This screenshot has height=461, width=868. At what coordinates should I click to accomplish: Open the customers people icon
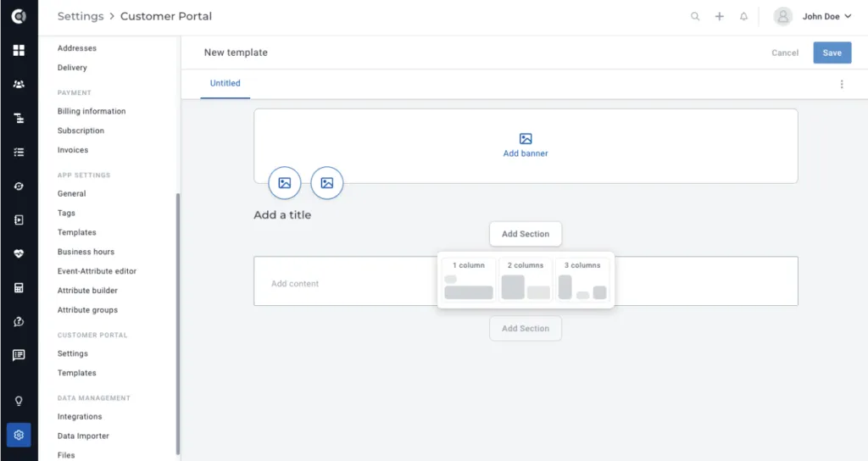pyautogui.click(x=19, y=84)
